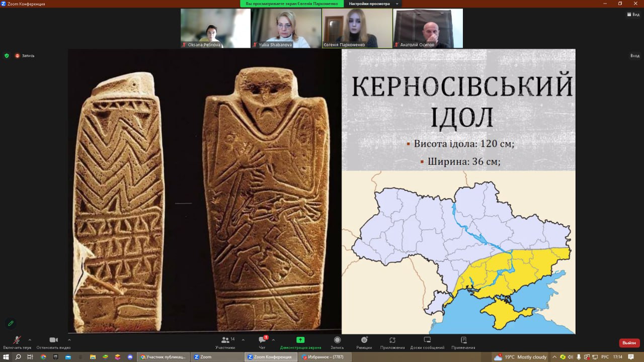Screen dimensions: 644x362
Task: Select Анатолій Осипов's video thumbnail
Action: click(x=428, y=28)
